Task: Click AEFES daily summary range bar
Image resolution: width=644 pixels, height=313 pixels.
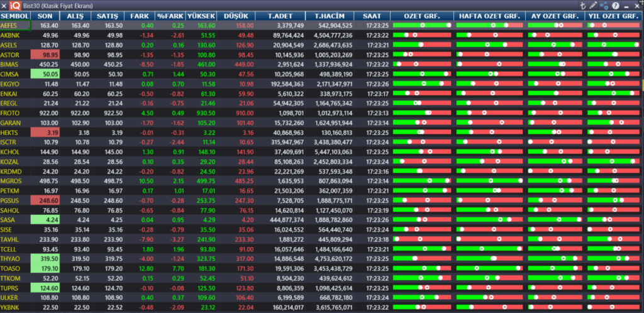Action: tap(422, 25)
